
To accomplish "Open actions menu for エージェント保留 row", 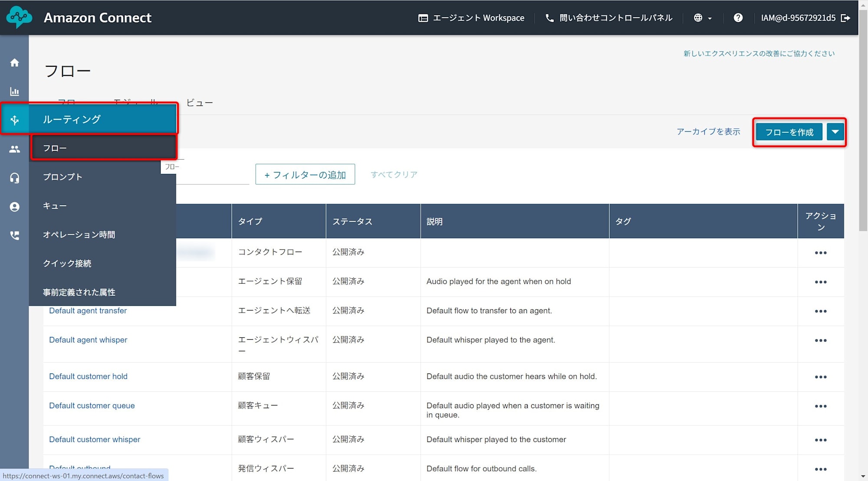I will (x=820, y=282).
